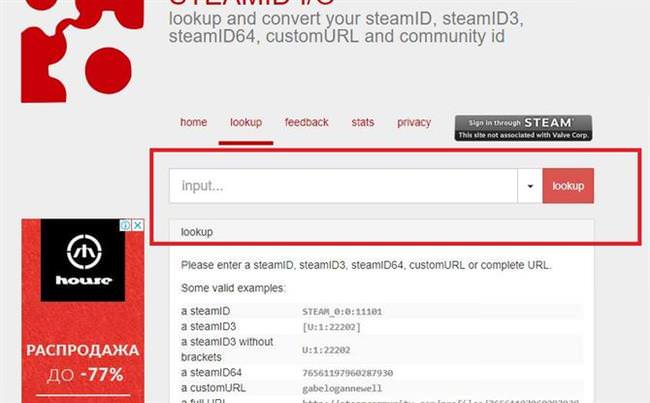The image size is (650, 403).
Task: Open the feedback tab
Action: 306,122
